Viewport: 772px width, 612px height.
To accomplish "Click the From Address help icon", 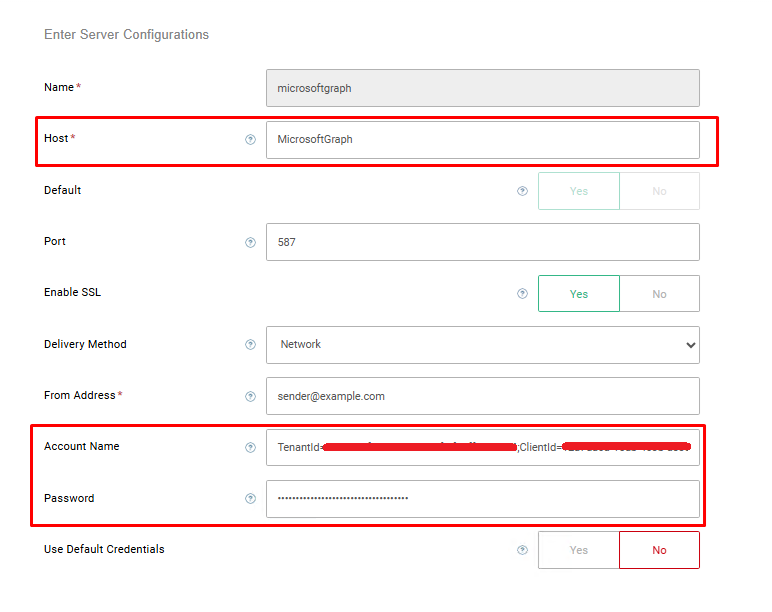I will point(250,396).
